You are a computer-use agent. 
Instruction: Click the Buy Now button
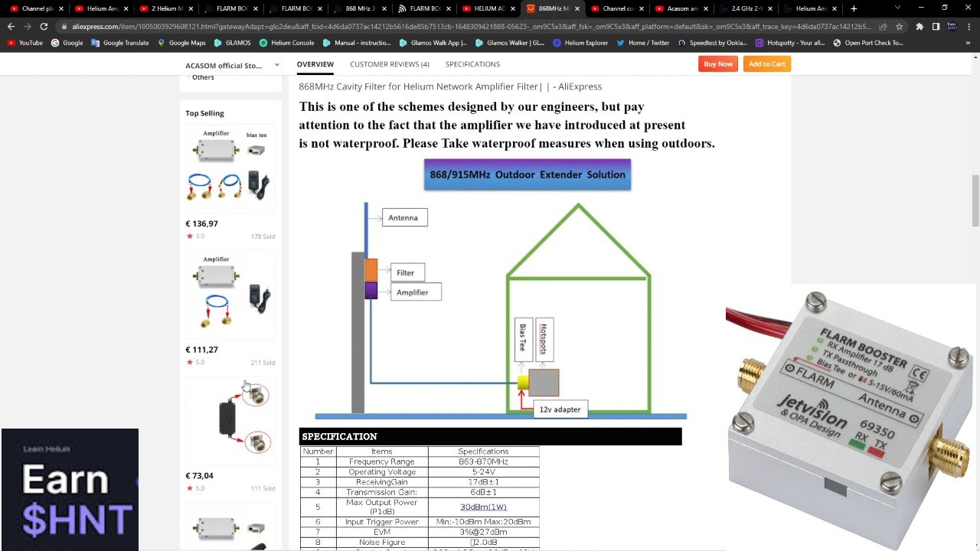(x=718, y=64)
